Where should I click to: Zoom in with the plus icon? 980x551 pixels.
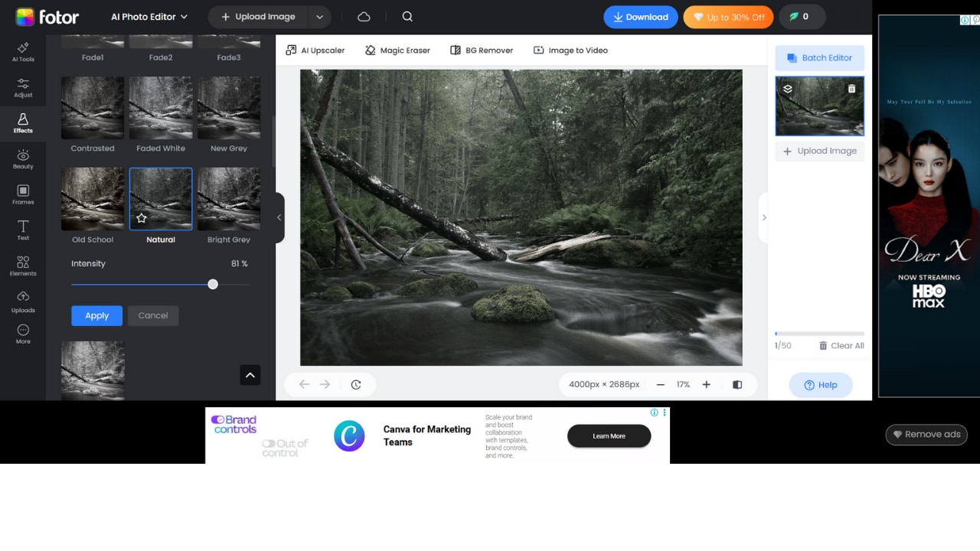click(x=706, y=385)
